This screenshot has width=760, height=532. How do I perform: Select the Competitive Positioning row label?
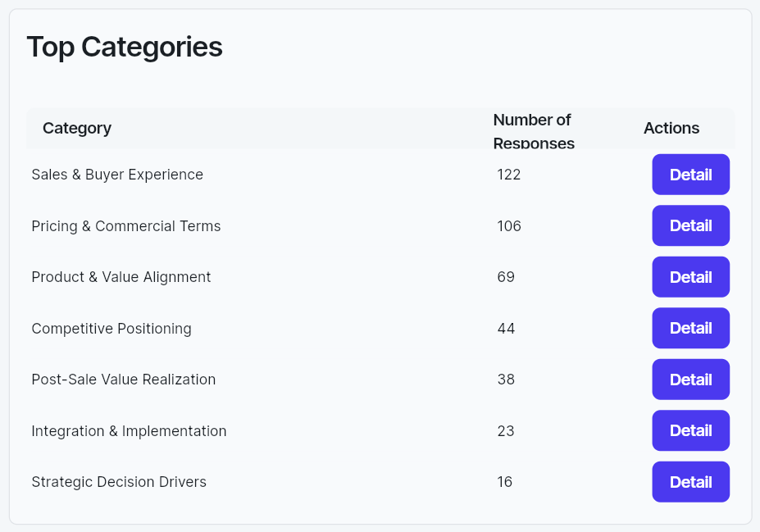(111, 328)
